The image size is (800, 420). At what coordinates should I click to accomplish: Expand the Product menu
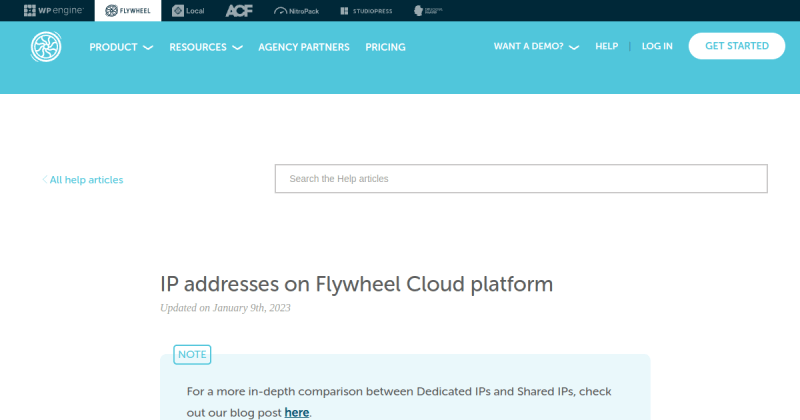coord(121,47)
